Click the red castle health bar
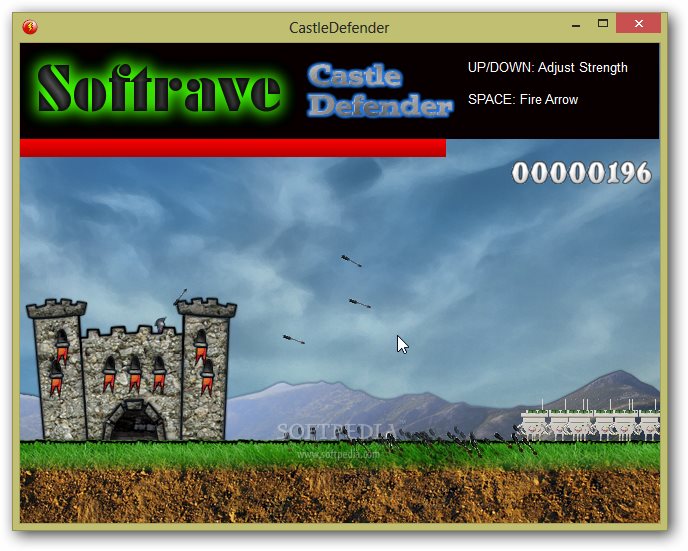This screenshot has height=551, width=688. tap(233, 148)
